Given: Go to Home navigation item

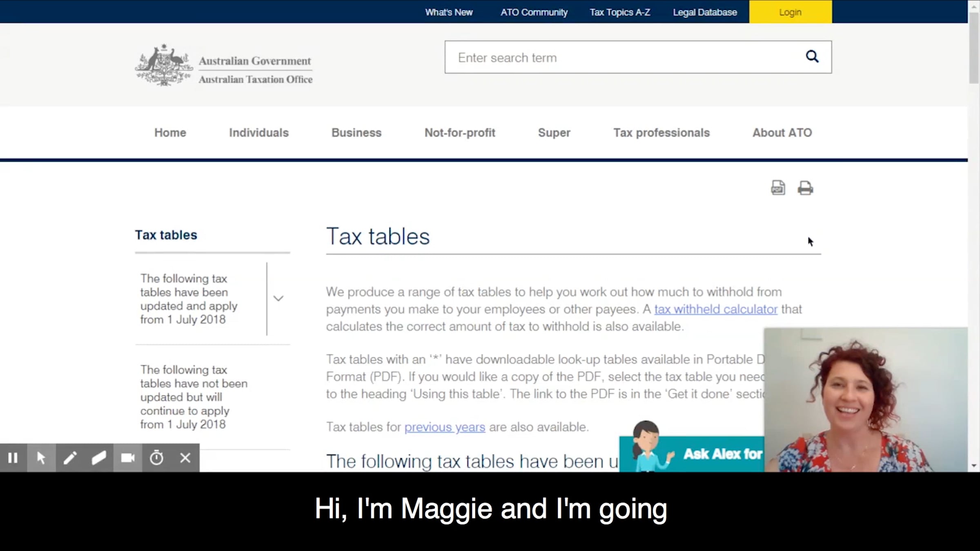Looking at the screenshot, I should [x=170, y=133].
